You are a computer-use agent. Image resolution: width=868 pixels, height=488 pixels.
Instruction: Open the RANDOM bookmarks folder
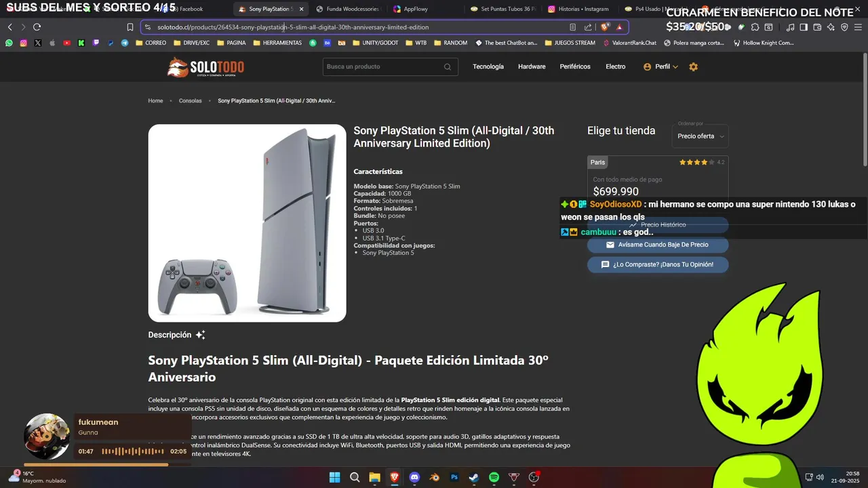[x=450, y=43]
